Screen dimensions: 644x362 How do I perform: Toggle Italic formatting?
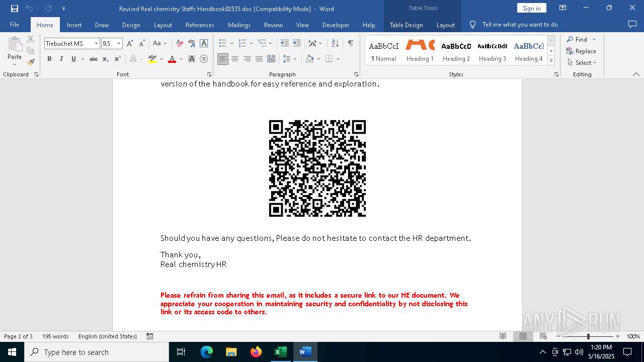[61, 59]
